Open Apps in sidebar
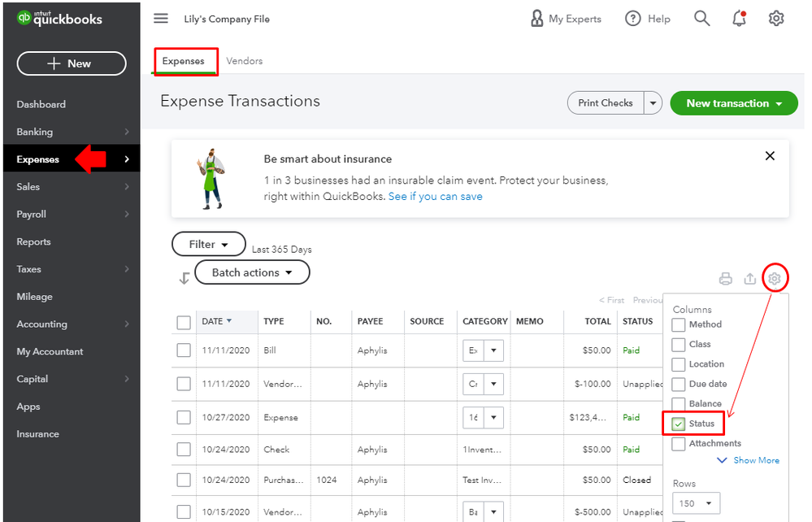Image resolution: width=812 pixels, height=522 pixels. 28,407
